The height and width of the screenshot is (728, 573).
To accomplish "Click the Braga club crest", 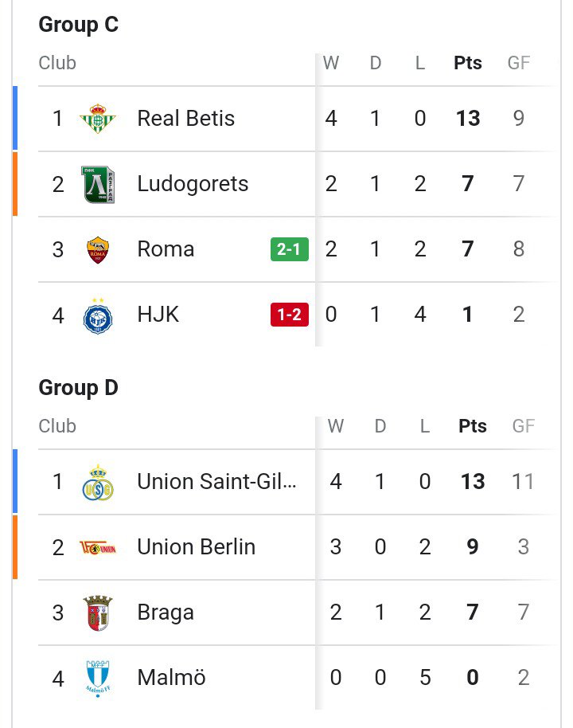I will click(x=97, y=613).
